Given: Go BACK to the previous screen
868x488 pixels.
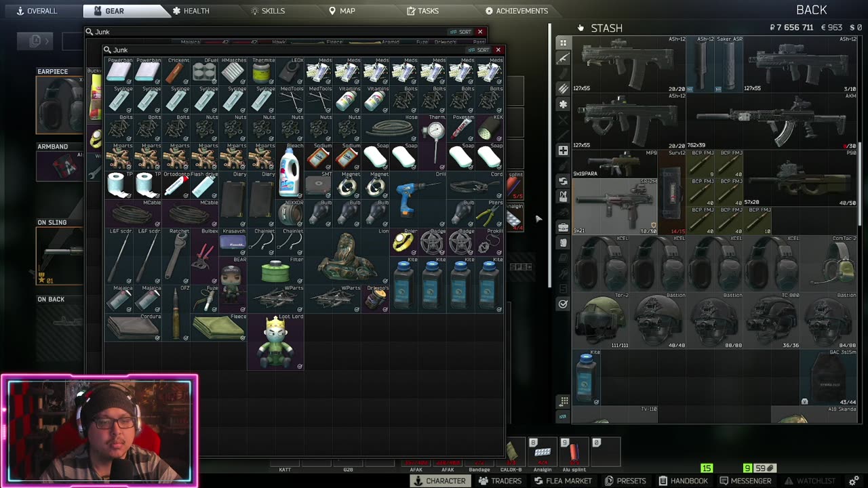Looking at the screenshot, I should pyautogui.click(x=811, y=9).
